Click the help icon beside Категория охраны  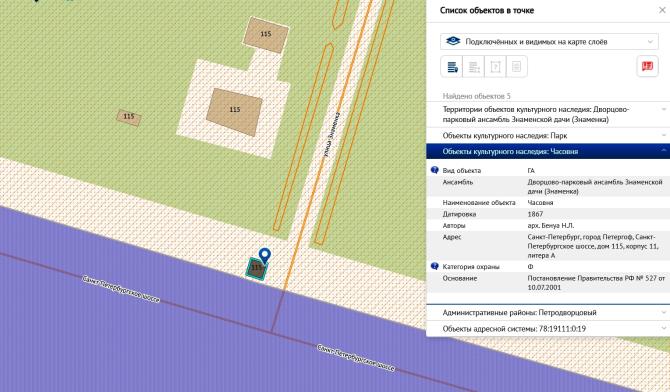435,266
